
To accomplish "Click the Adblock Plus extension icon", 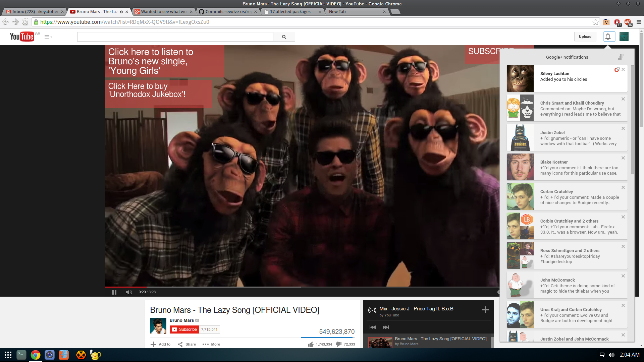I will pyautogui.click(x=628, y=22).
